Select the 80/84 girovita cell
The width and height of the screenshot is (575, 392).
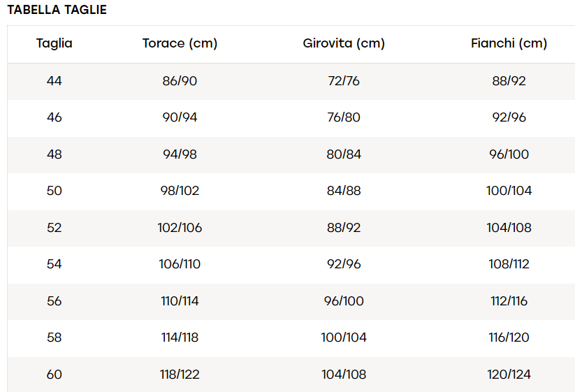click(x=344, y=154)
